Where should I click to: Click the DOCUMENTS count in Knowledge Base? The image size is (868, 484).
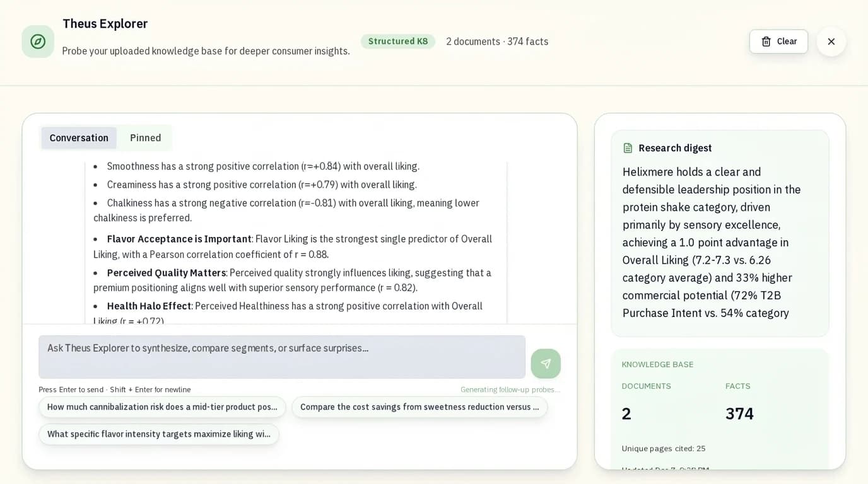pos(626,413)
